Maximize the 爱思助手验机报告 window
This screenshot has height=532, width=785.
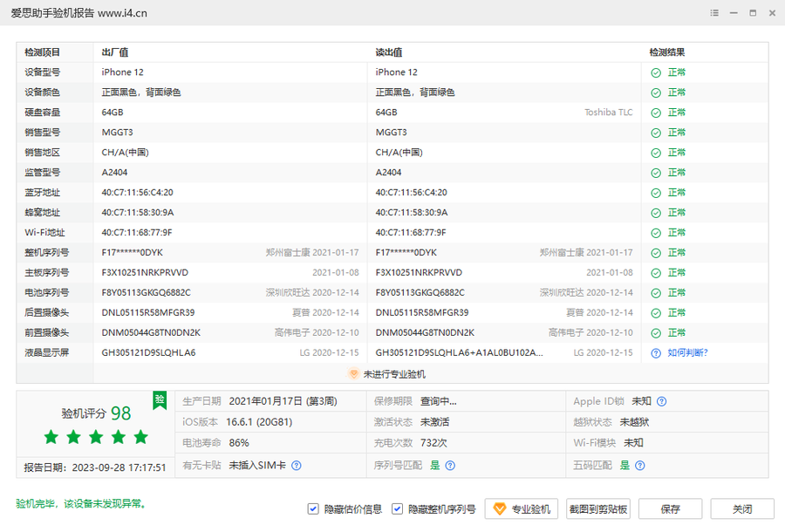coord(753,13)
